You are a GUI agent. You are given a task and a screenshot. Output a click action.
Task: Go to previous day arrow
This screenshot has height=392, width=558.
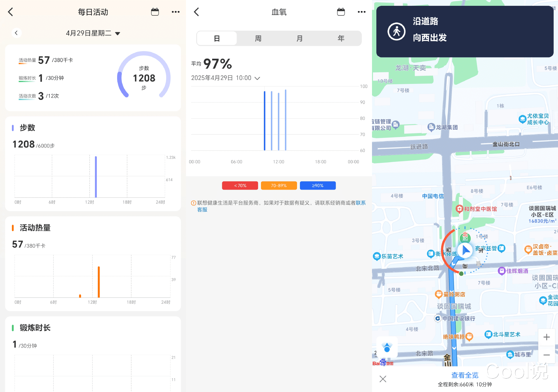pyautogui.click(x=16, y=33)
